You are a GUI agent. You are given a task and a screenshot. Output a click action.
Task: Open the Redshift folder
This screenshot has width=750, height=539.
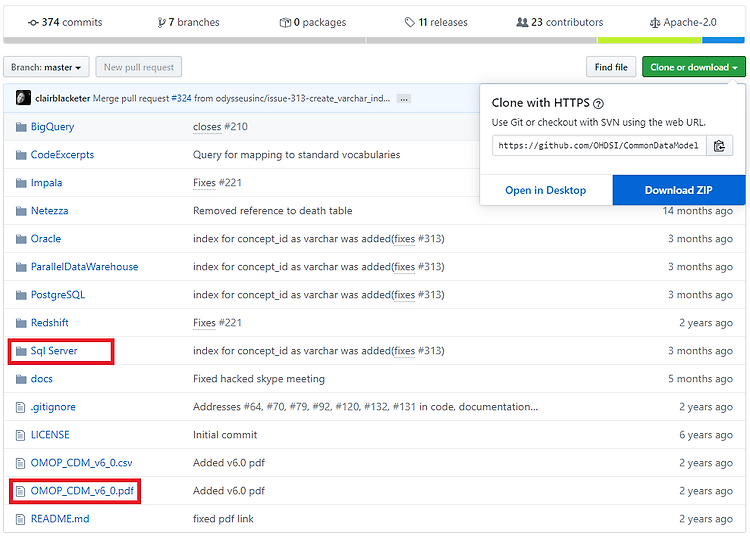(50, 323)
